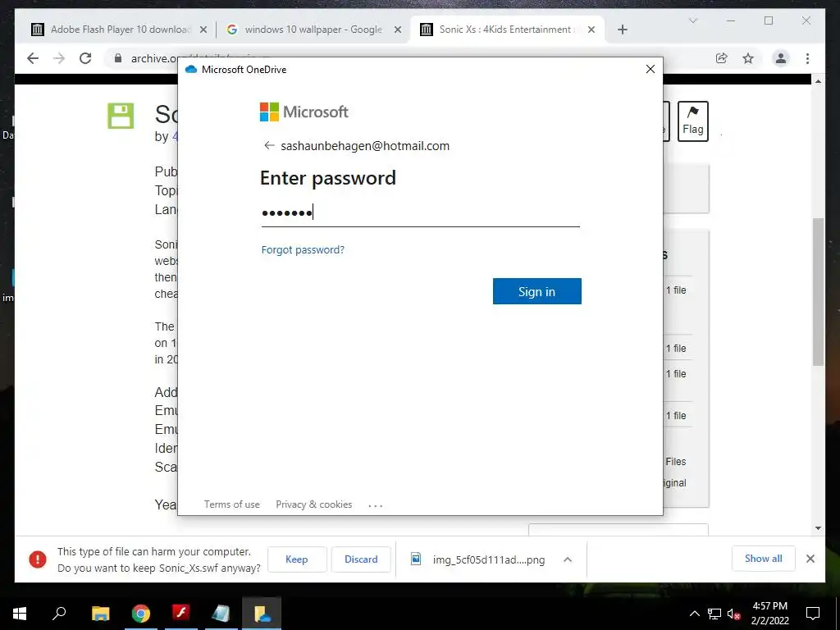Click Chrome icon in taskbar
Screen dimensions: 840x630
(x=141, y=614)
